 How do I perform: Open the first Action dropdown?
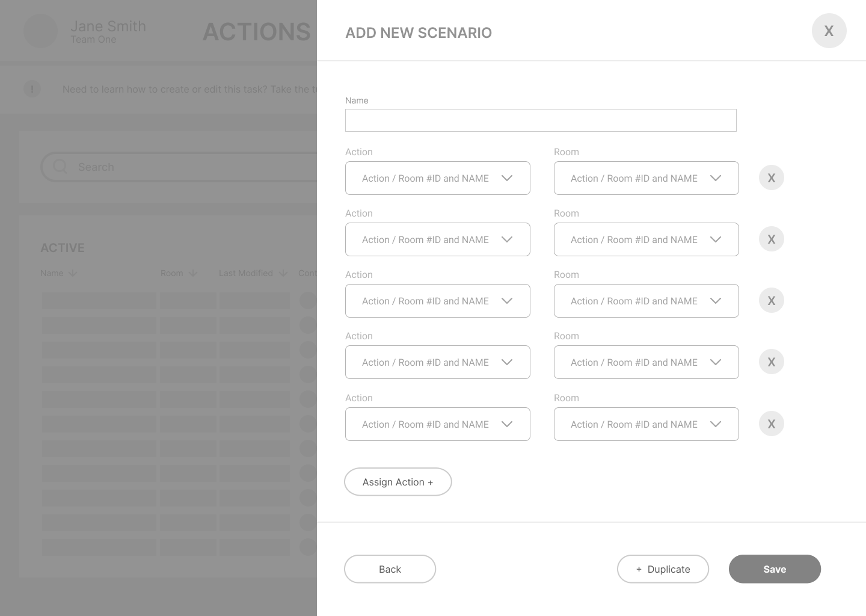pyautogui.click(x=437, y=178)
